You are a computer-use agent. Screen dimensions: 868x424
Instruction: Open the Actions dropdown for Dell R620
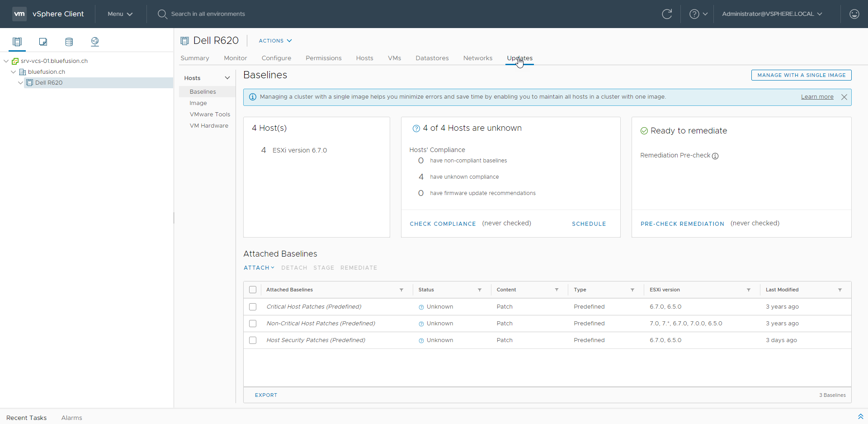tap(275, 41)
